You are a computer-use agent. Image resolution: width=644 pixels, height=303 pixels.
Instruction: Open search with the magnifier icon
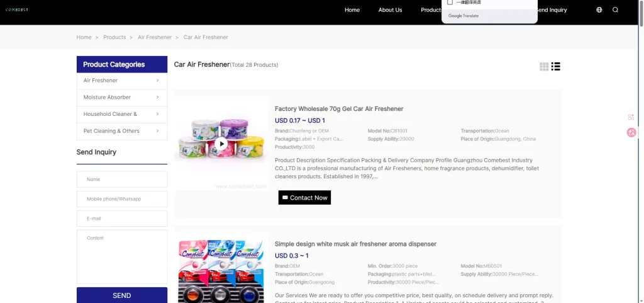pyautogui.click(x=615, y=10)
